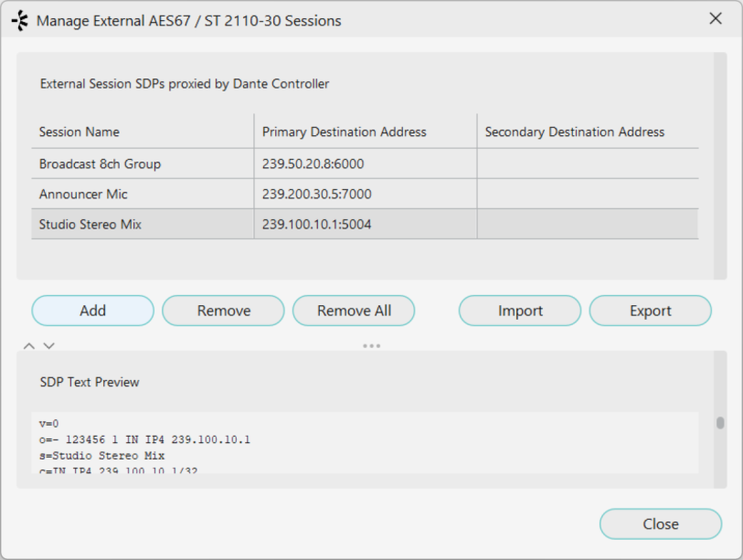This screenshot has width=743, height=560.
Task: Click the Dante Controller logo in title bar
Action: pyautogui.click(x=19, y=20)
